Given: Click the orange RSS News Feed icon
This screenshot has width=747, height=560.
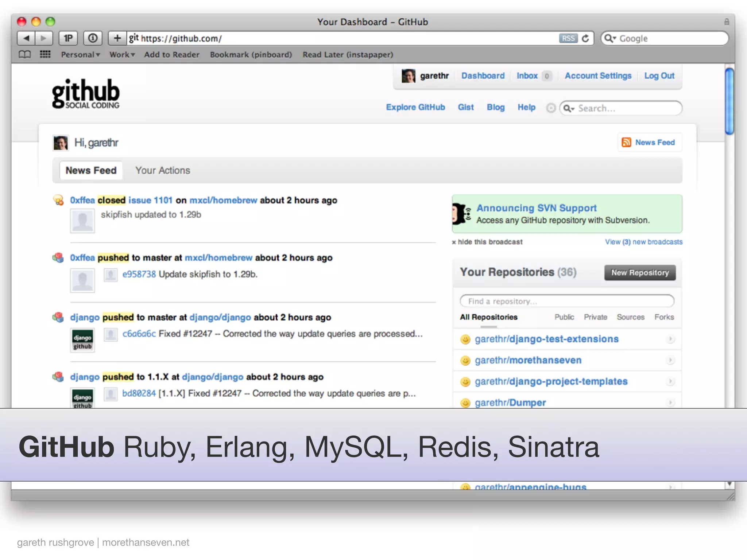Looking at the screenshot, I should point(626,142).
